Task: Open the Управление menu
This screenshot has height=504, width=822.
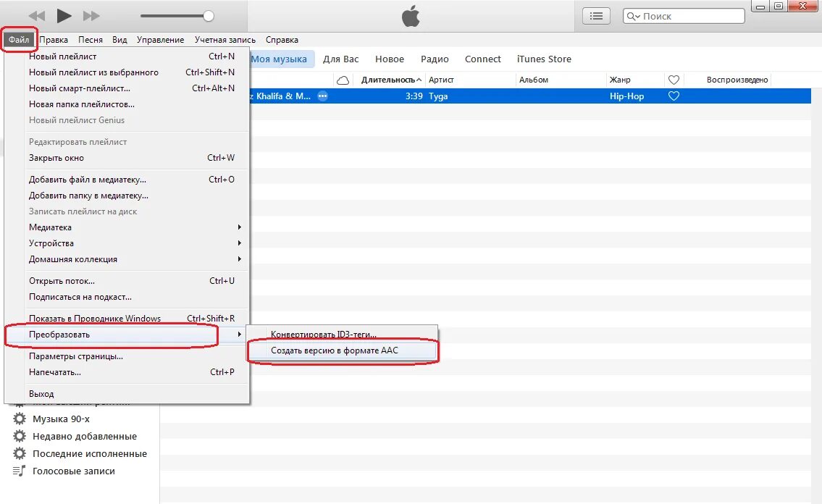Action: pos(160,40)
